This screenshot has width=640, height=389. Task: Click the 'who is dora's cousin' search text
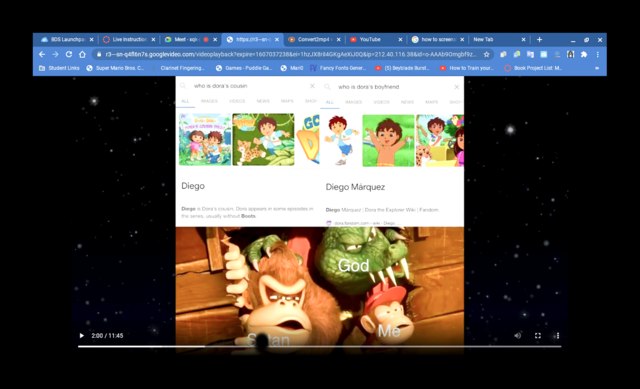220,86
